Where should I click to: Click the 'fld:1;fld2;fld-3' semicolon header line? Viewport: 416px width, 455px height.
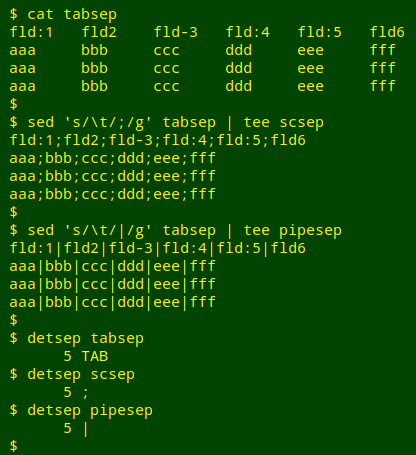pos(158,140)
